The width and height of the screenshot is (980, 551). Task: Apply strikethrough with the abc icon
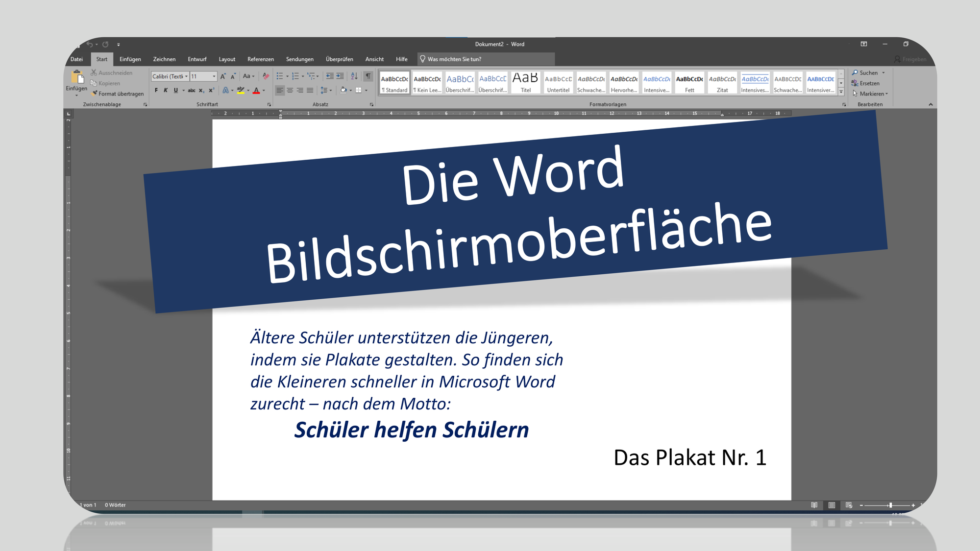click(x=192, y=90)
